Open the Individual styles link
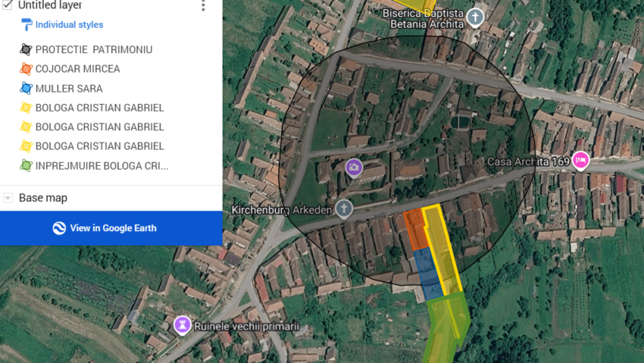Image resolution: width=644 pixels, height=363 pixels. [x=69, y=25]
